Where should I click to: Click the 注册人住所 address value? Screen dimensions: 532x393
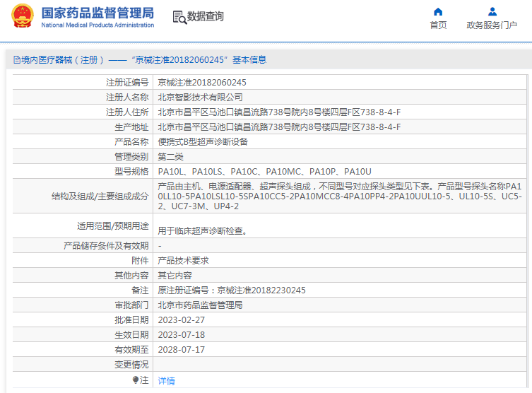click(279, 112)
